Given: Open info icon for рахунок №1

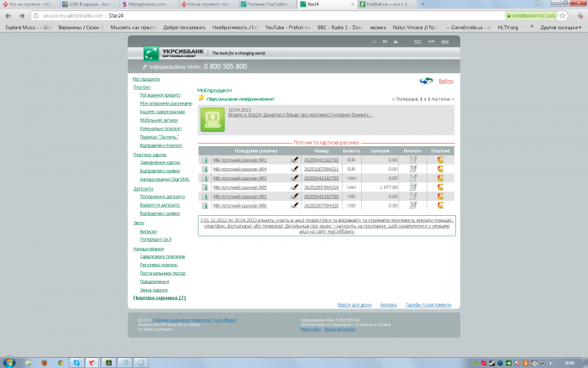Looking at the screenshot, I should click(205, 160).
